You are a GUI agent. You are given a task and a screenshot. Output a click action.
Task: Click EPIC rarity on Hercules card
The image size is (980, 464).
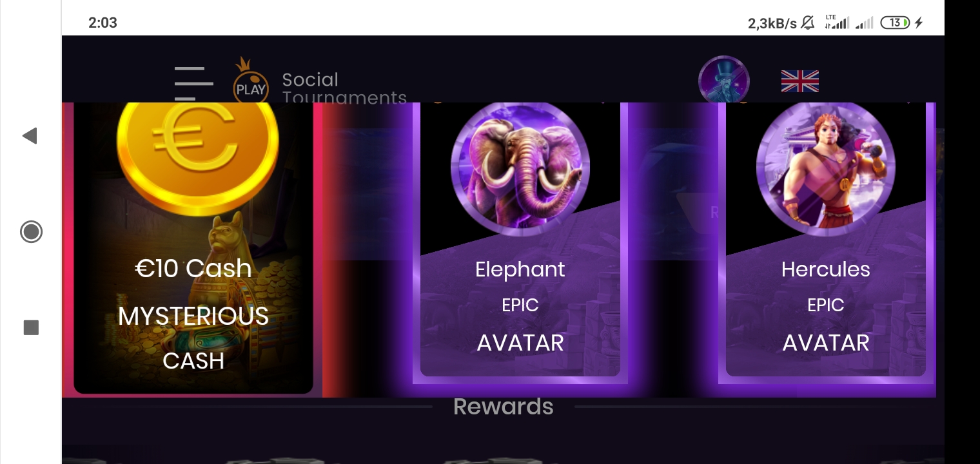coord(826,305)
